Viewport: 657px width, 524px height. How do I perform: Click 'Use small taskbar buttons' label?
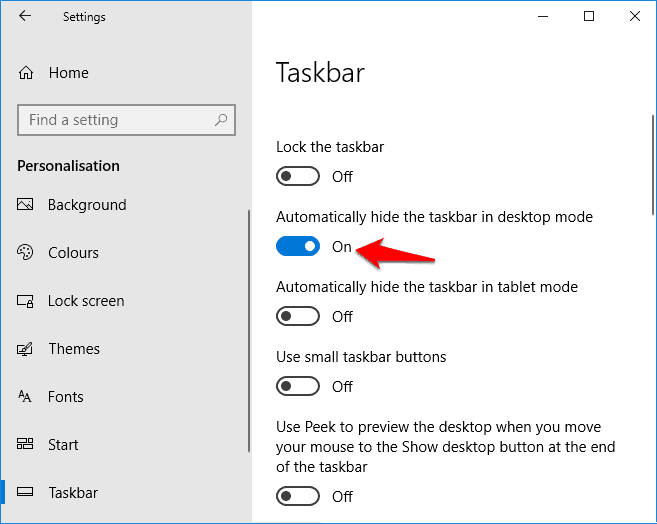(x=361, y=357)
